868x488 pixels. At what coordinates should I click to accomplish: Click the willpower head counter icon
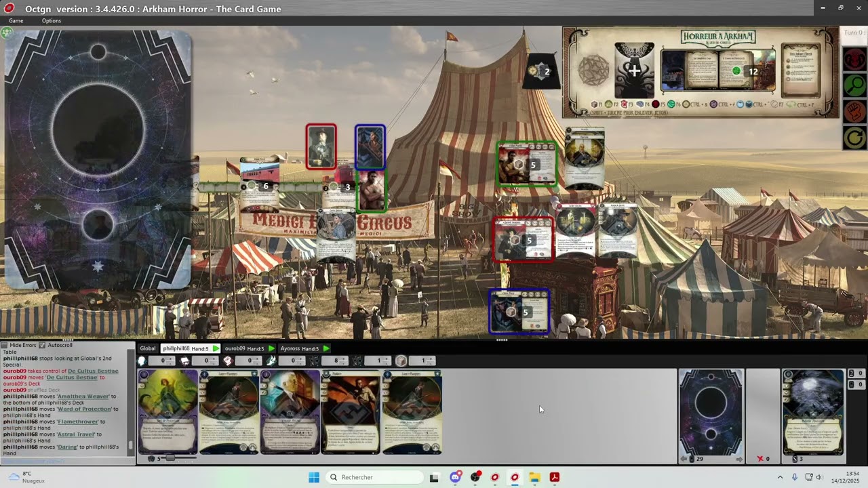point(142,361)
